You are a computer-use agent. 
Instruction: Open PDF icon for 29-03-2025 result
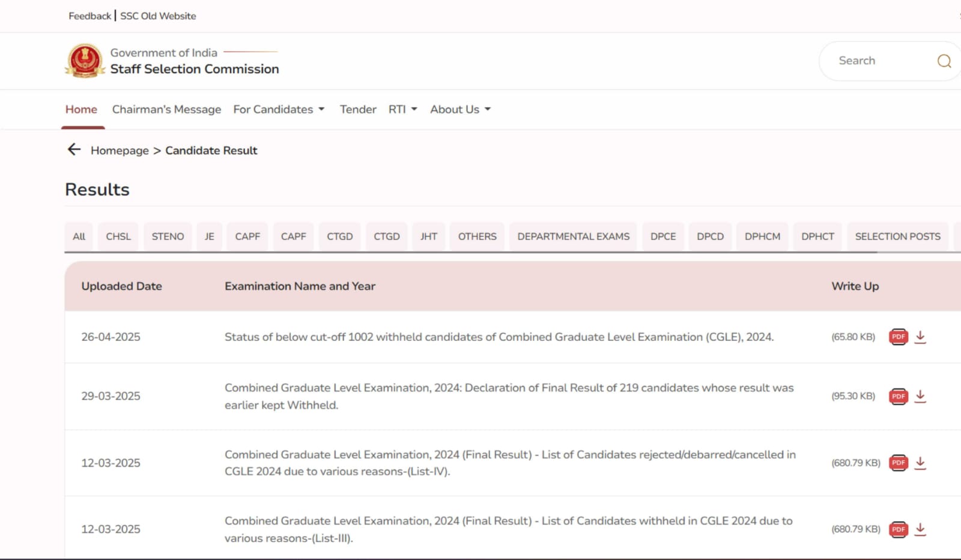(899, 396)
